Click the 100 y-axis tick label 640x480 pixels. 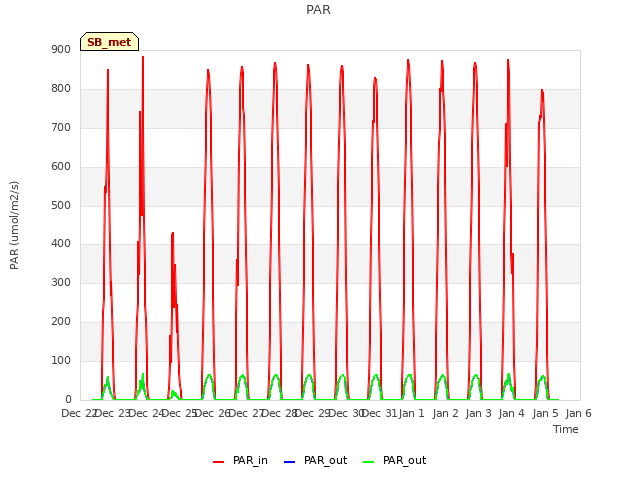pos(61,360)
